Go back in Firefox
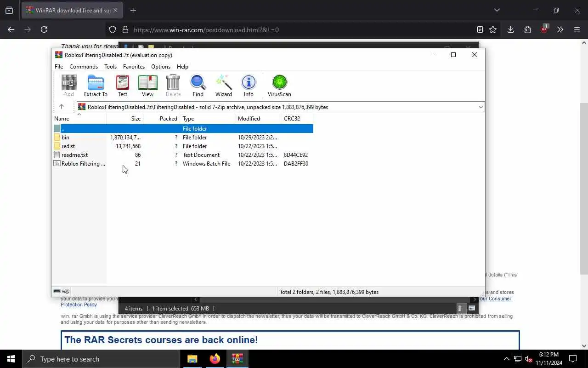Screen dimensions: 588x368 coord(11,29)
